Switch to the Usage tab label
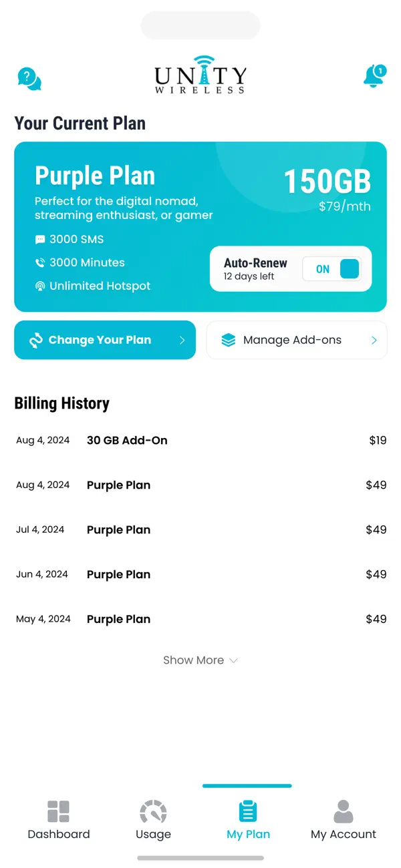 [153, 834]
